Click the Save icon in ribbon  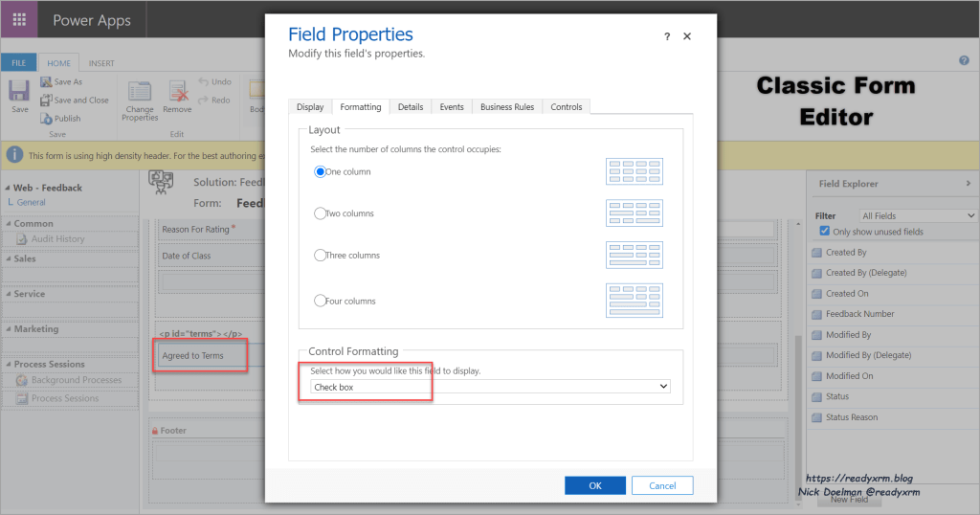(19, 91)
